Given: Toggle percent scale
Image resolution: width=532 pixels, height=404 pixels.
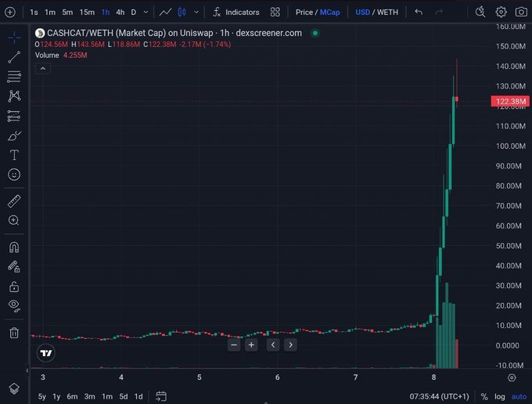Looking at the screenshot, I should (484, 396).
